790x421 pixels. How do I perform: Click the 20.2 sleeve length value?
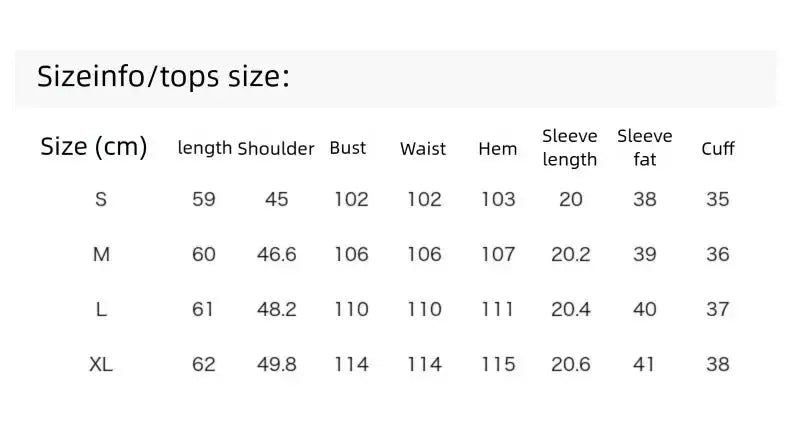pos(570,254)
